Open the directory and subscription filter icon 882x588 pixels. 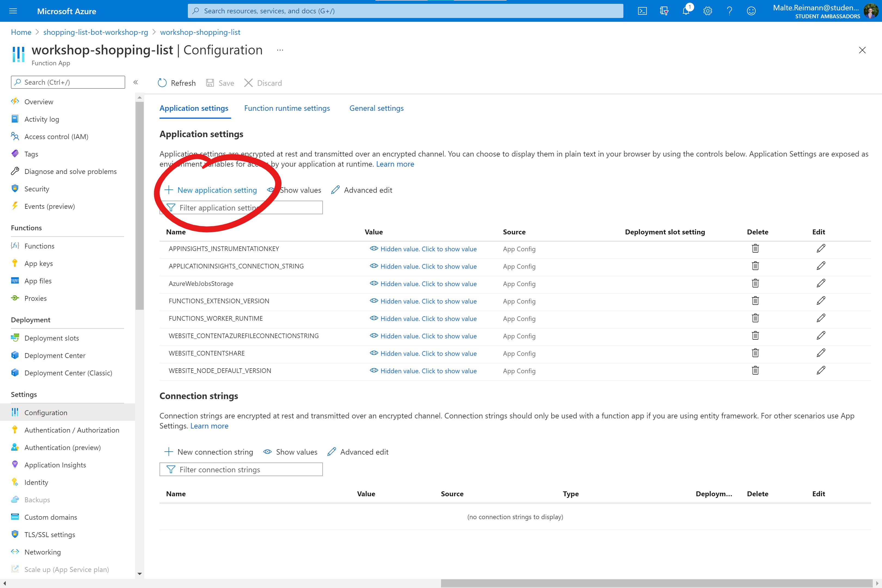pos(664,11)
